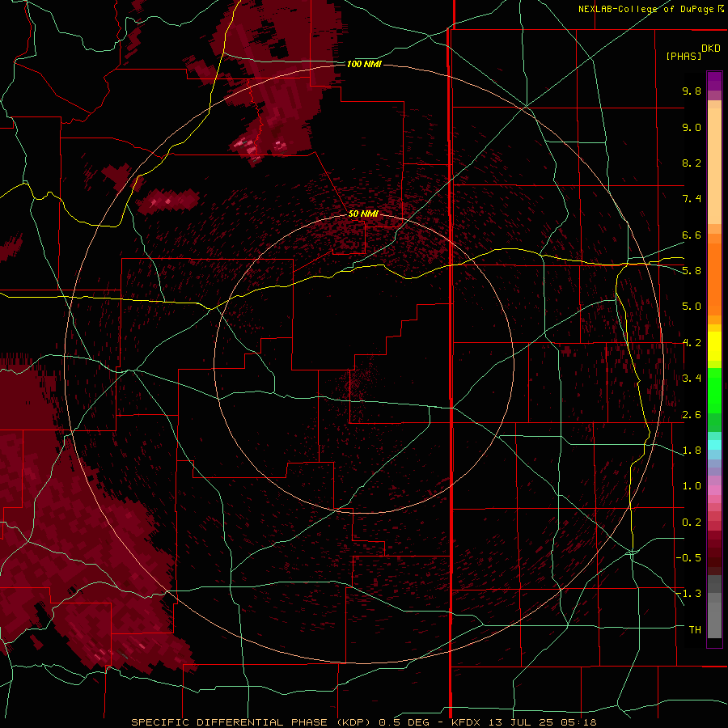This screenshot has height=728, width=728.
Task: Click the 8.2 legend value
Action: 692,163
